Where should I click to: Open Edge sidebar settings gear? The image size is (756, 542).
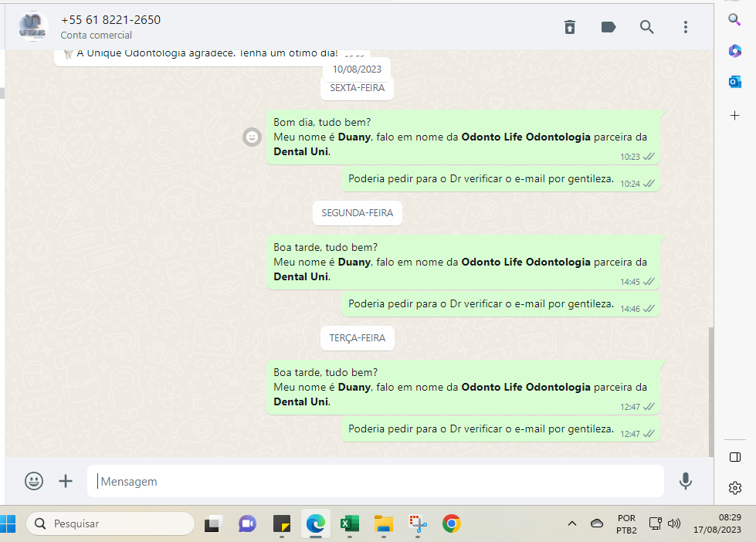coord(735,488)
